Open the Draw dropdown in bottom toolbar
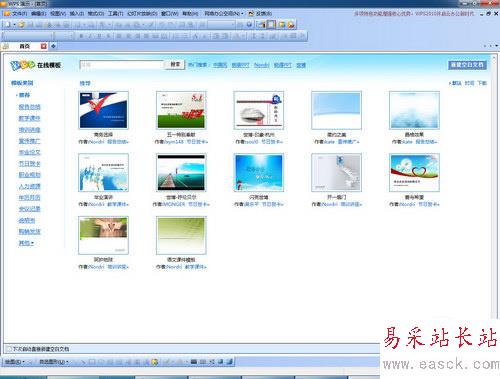The image size is (500, 379). [14, 362]
